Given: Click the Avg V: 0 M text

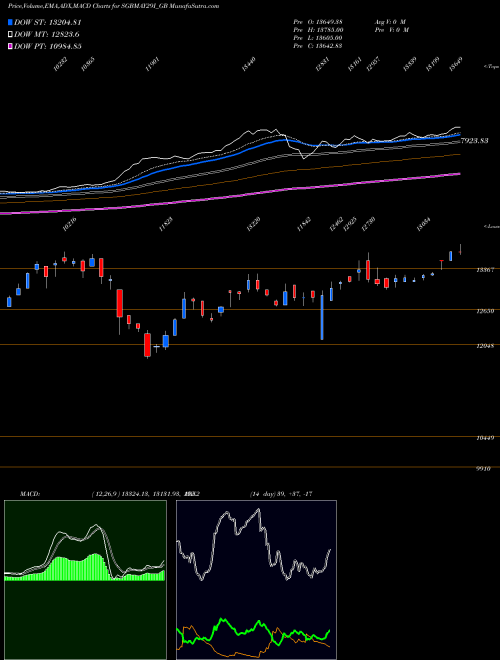Looking at the screenshot, I should [390, 21].
